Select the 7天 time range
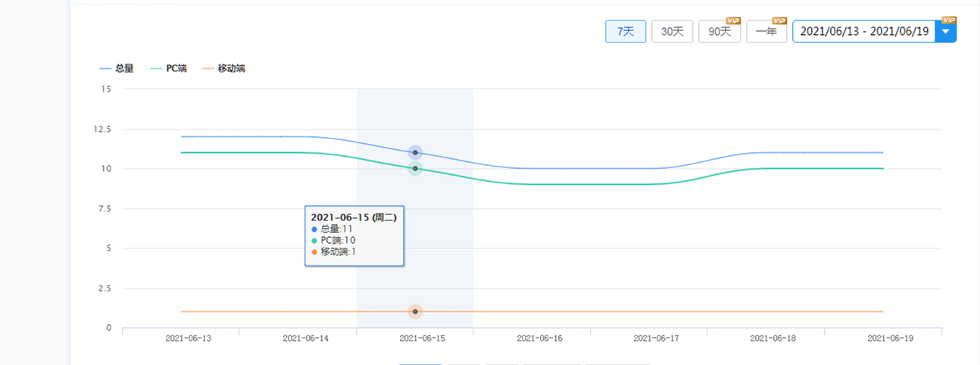Image resolution: width=980 pixels, height=365 pixels. point(626,32)
